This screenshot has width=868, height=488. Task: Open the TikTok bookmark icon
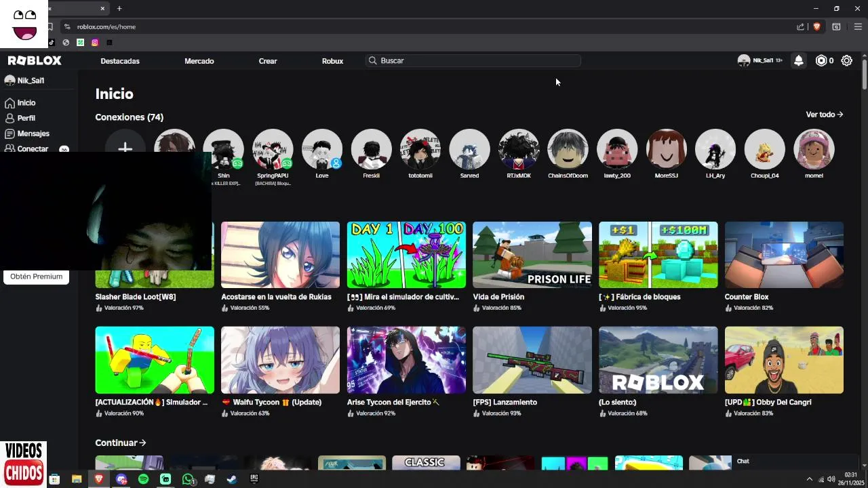(52, 42)
